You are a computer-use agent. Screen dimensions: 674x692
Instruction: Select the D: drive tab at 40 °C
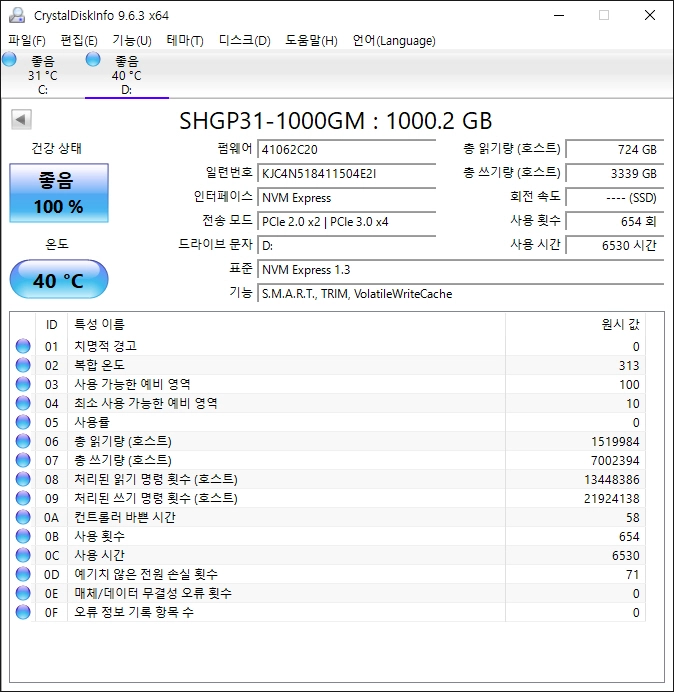127,75
